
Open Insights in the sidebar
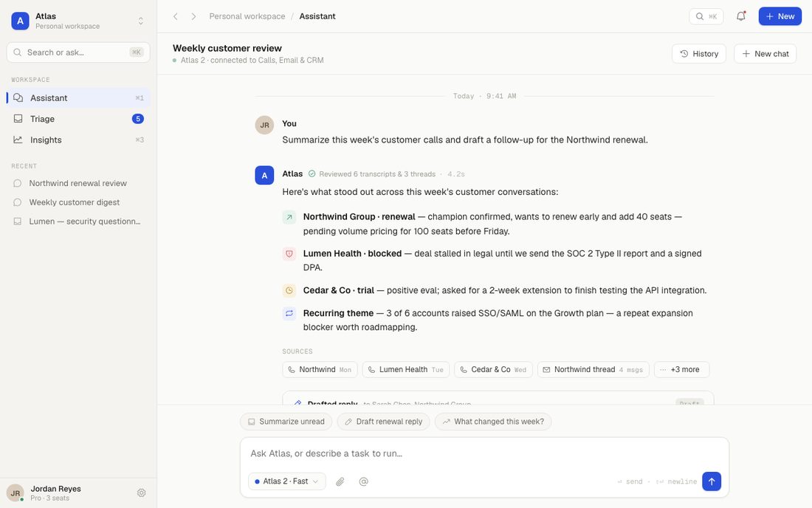[x=78, y=140]
